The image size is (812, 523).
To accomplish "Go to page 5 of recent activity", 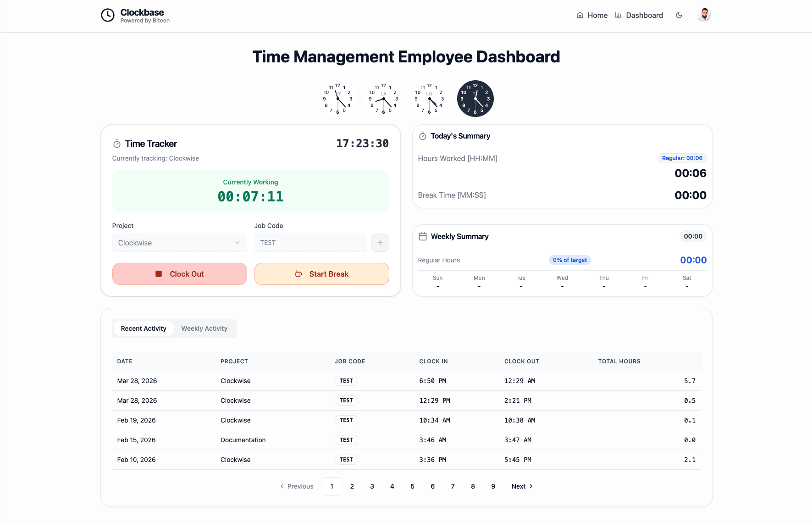I will pos(412,486).
